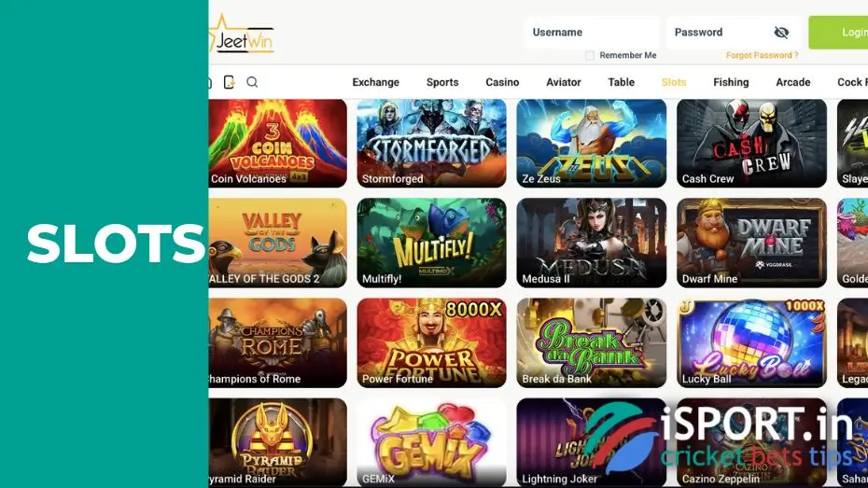The width and height of the screenshot is (868, 488).
Task: Check the Remember Me checkbox
Action: (x=590, y=55)
